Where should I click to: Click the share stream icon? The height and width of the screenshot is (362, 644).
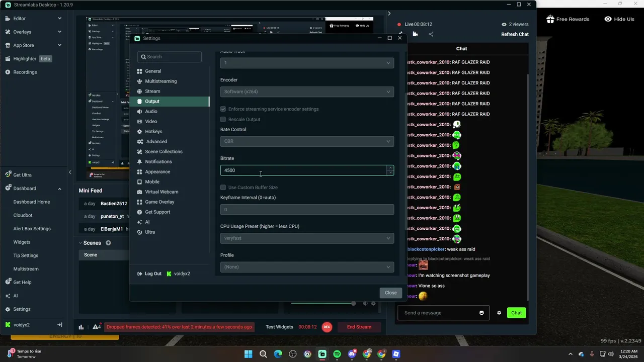[431, 34]
